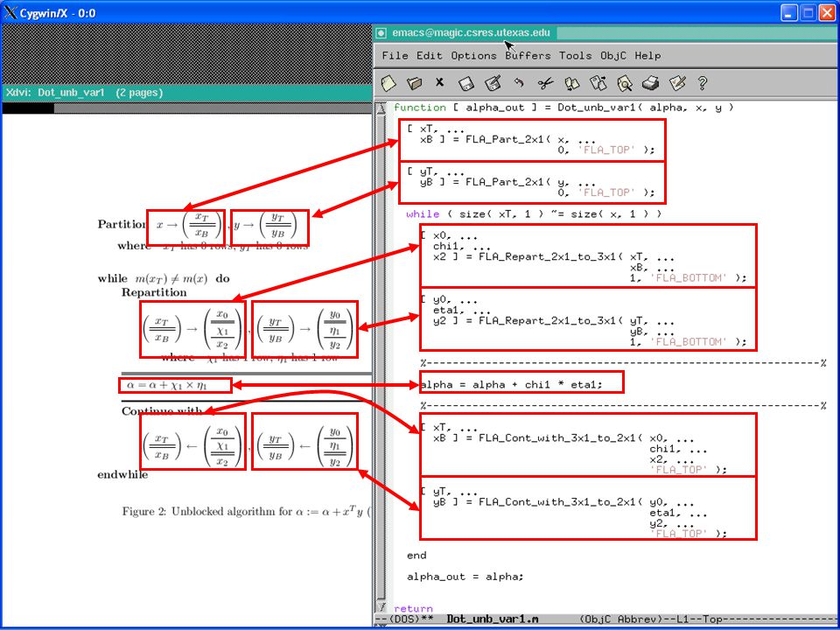The height and width of the screenshot is (630, 840).
Task: Click the Undo curved arrow icon
Action: click(518, 83)
